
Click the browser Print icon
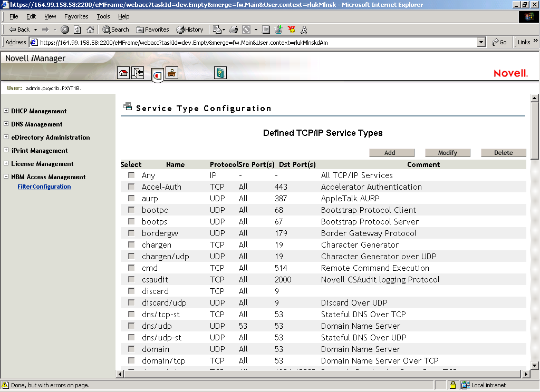click(x=233, y=30)
